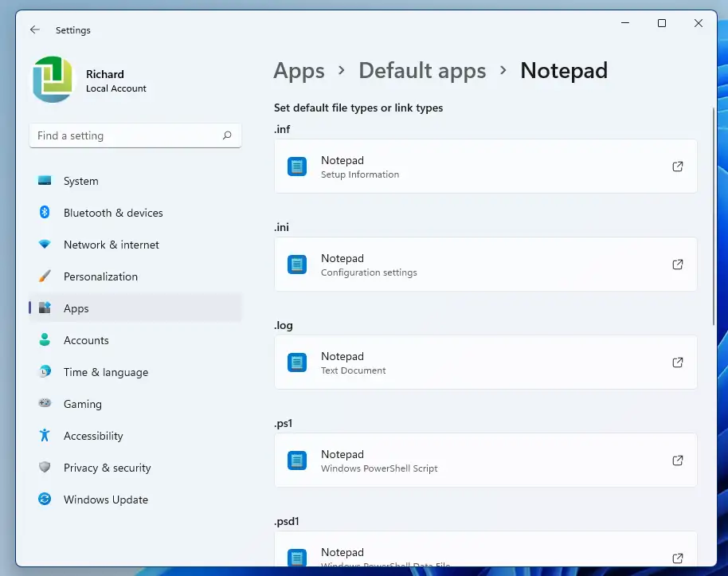Select Network & internet in sidebar
Image resolution: width=728 pixels, height=576 pixels.
pos(111,245)
